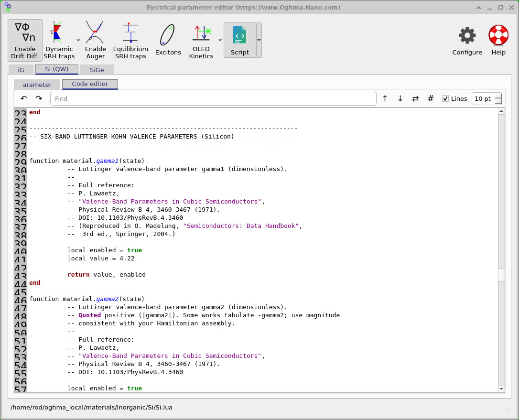Open the Script dropdown arrow

click(259, 40)
